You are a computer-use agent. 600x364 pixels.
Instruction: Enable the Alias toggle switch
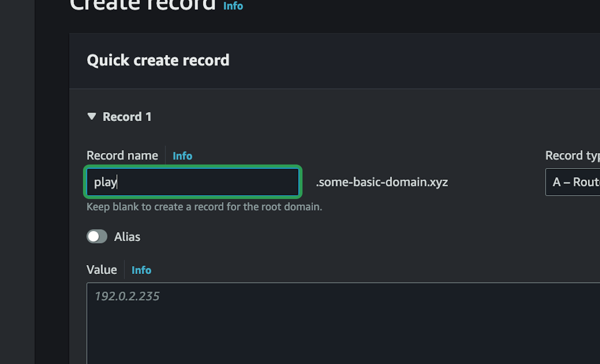click(97, 236)
